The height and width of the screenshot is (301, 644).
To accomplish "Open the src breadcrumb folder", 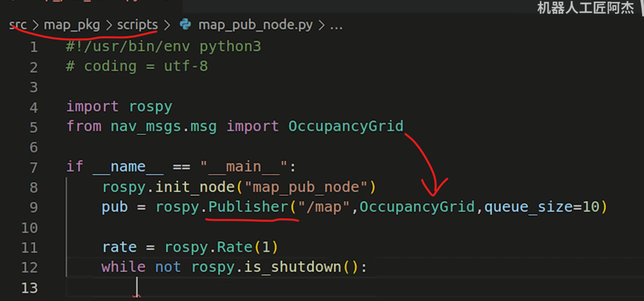I will coord(18,25).
